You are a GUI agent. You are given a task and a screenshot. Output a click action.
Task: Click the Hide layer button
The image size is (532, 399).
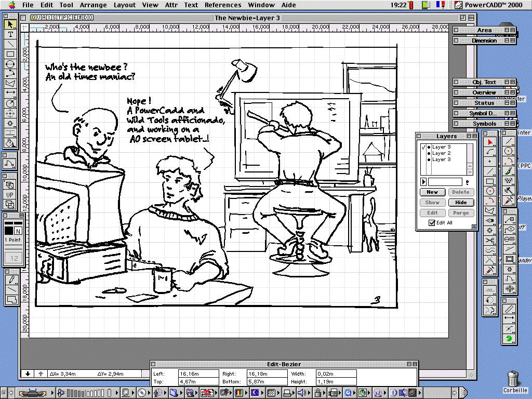[461, 203]
